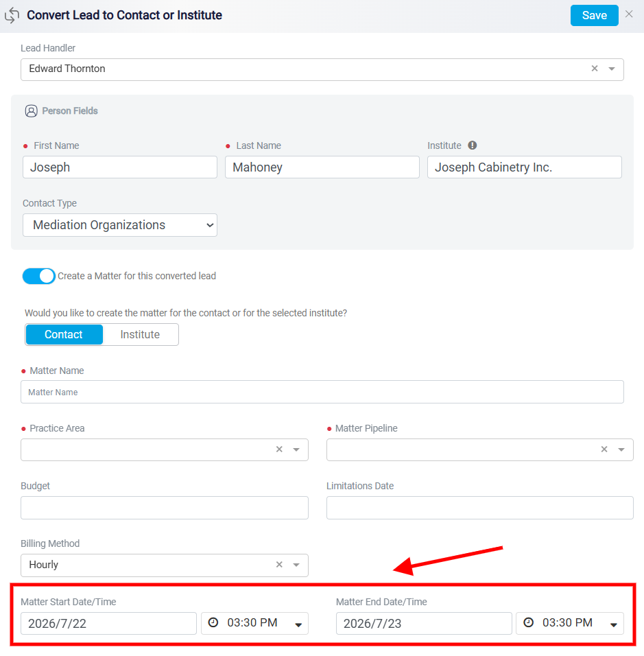Select the Institute option for matter
The width and height of the screenshot is (644, 656).
coord(140,334)
